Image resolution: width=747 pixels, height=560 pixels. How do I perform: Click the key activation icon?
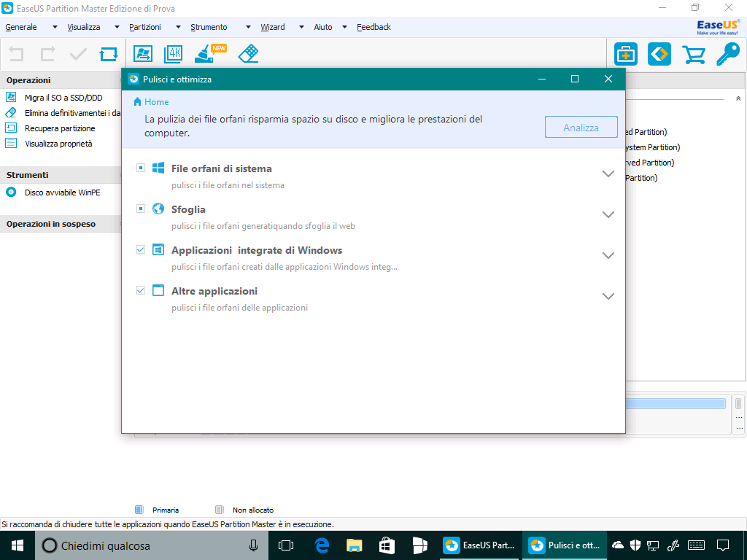click(x=728, y=54)
